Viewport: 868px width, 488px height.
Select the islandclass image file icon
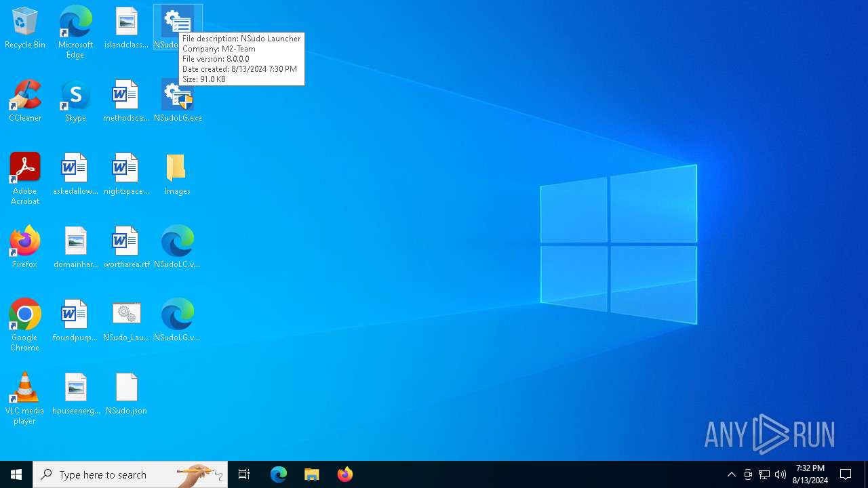tap(126, 28)
